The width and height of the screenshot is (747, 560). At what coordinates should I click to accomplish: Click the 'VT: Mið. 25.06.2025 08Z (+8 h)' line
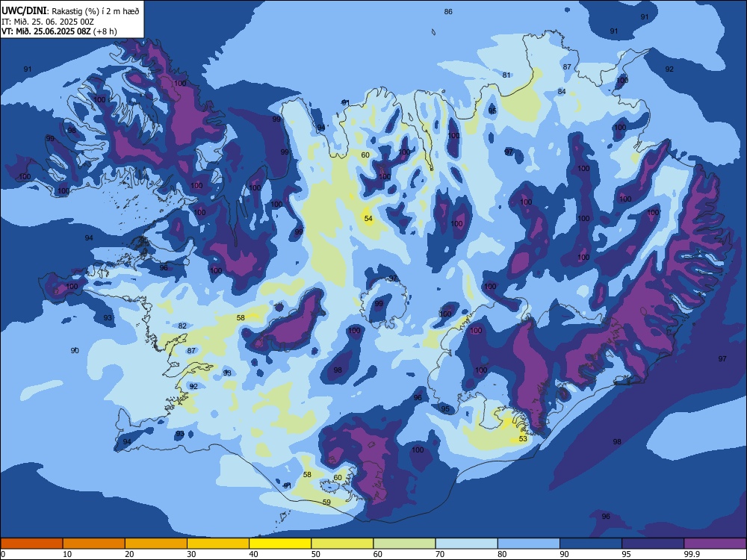pos(59,31)
